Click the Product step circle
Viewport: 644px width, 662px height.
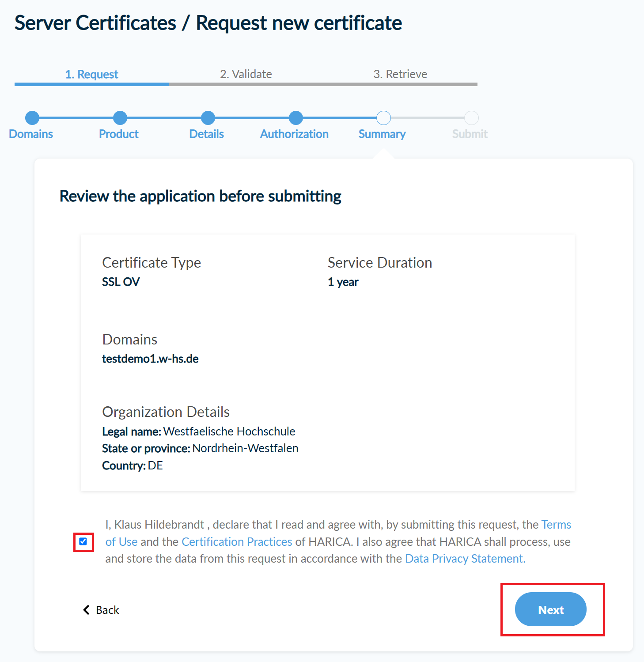click(120, 118)
